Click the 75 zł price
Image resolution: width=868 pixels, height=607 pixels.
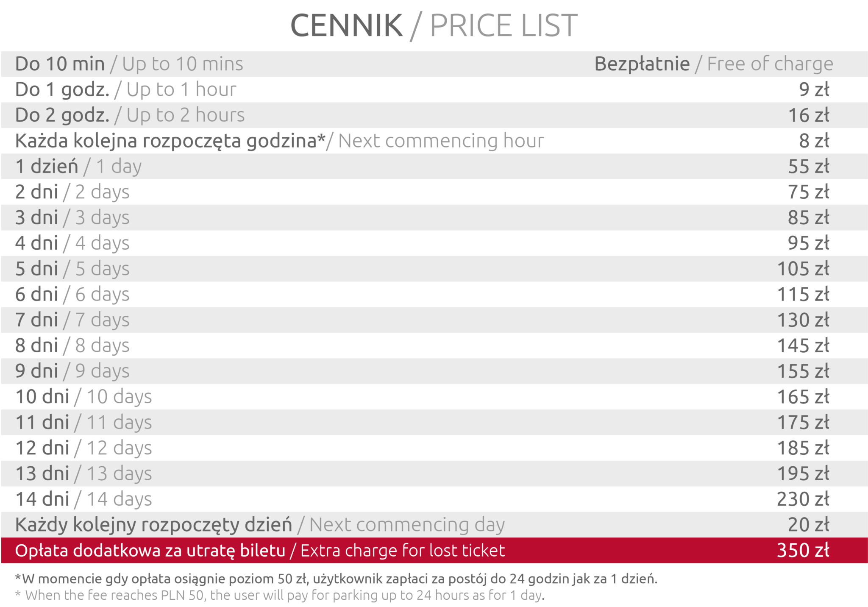(x=808, y=192)
